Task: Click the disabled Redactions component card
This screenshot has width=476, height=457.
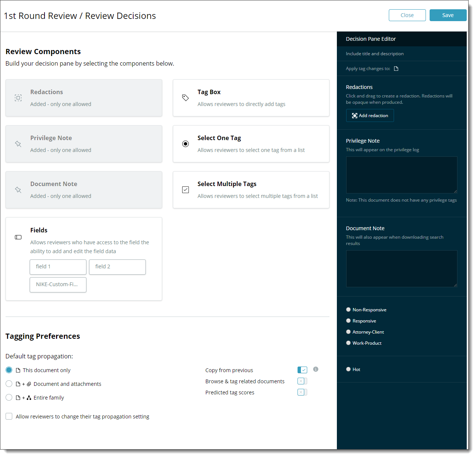Action: click(x=84, y=98)
